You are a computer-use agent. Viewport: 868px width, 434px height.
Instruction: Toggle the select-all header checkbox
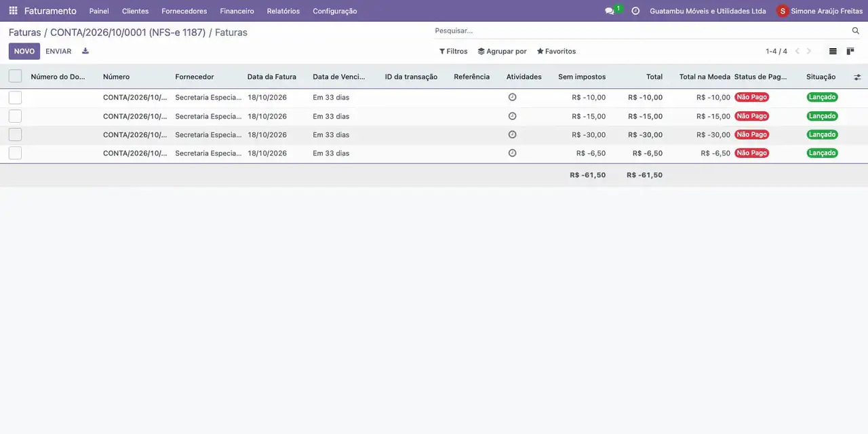coord(15,77)
